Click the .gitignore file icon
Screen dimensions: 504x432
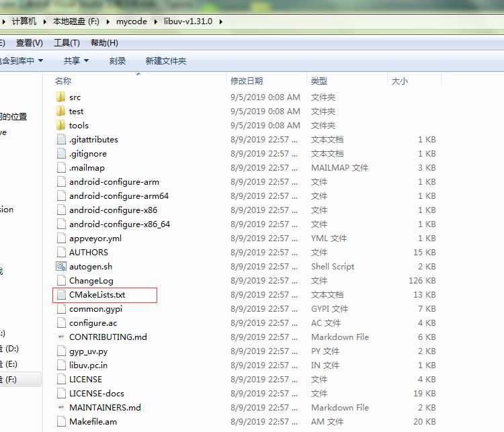(x=60, y=154)
